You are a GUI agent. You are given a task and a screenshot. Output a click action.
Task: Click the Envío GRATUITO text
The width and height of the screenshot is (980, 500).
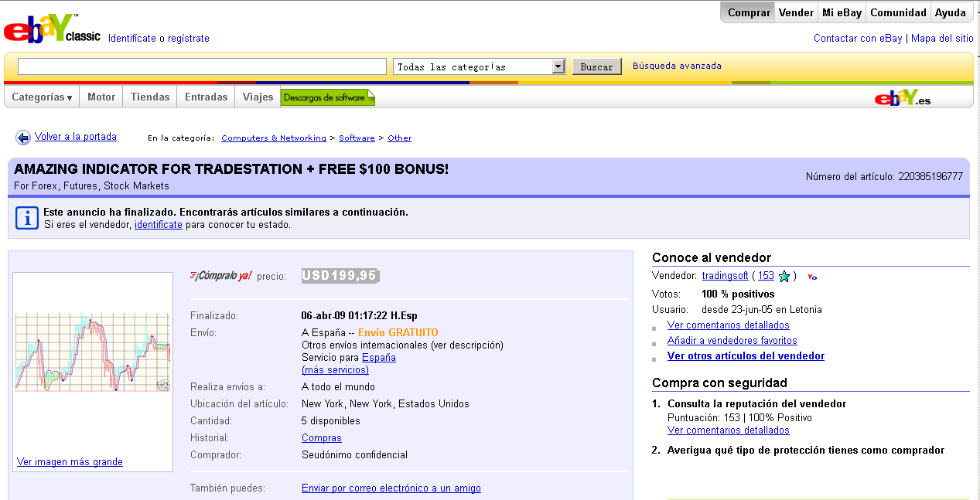(x=398, y=333)
